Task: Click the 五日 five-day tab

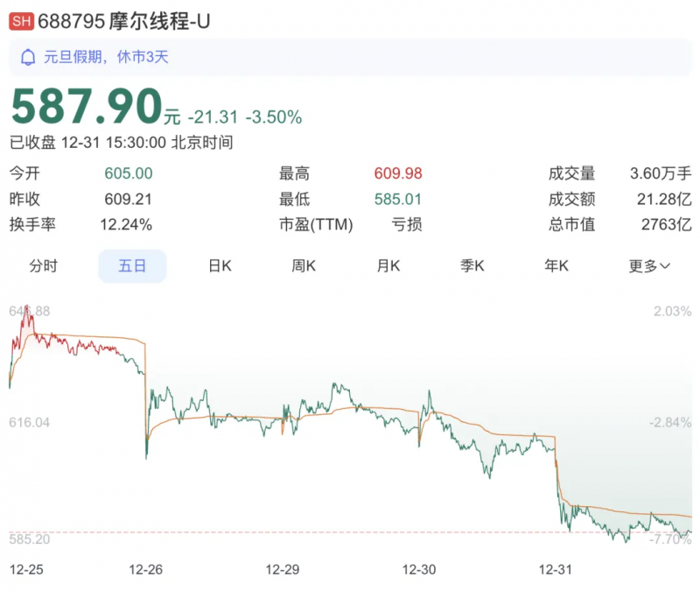Action: 131,265
